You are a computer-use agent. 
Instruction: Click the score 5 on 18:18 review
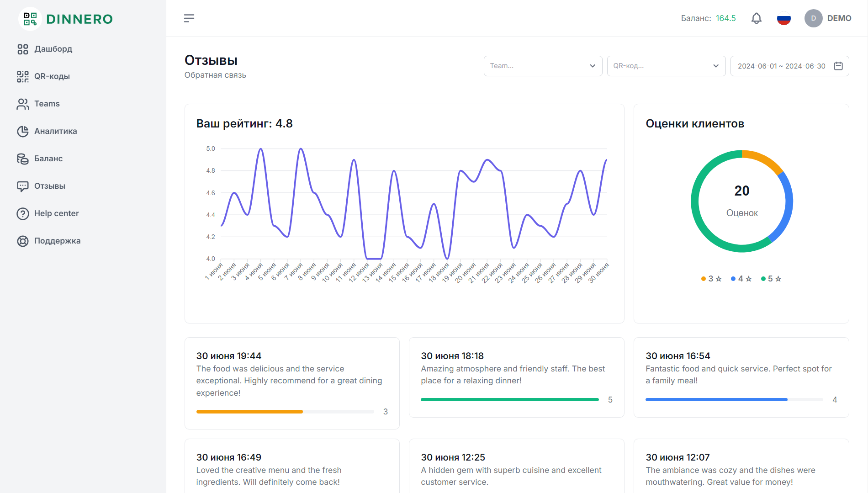click(610, 400)
